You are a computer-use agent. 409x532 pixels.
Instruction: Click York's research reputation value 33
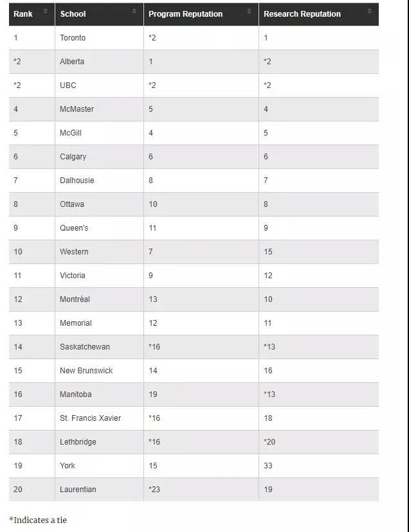pos(268,466)
